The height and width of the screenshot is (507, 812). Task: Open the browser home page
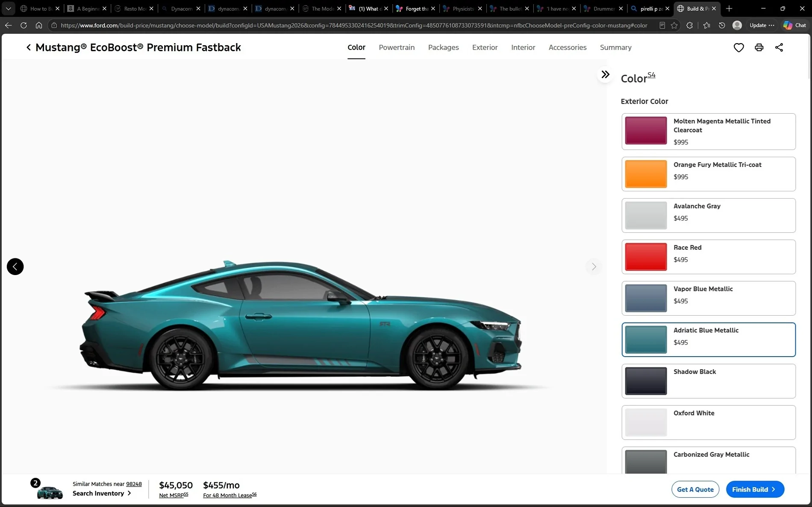[39, 25]
